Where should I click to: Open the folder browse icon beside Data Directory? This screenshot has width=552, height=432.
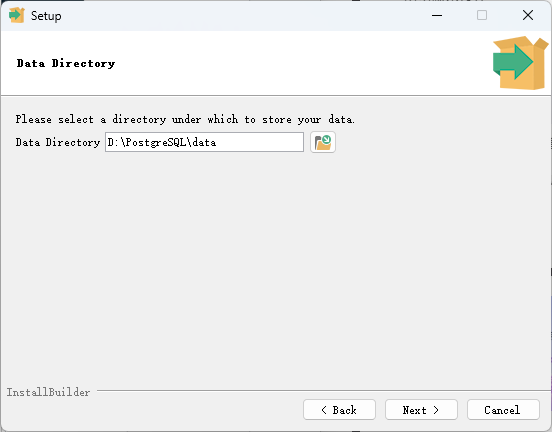[323, 142]
